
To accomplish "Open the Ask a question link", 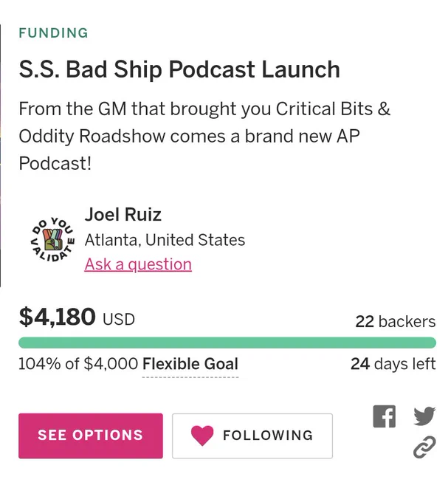I will (x=138, y=264).
